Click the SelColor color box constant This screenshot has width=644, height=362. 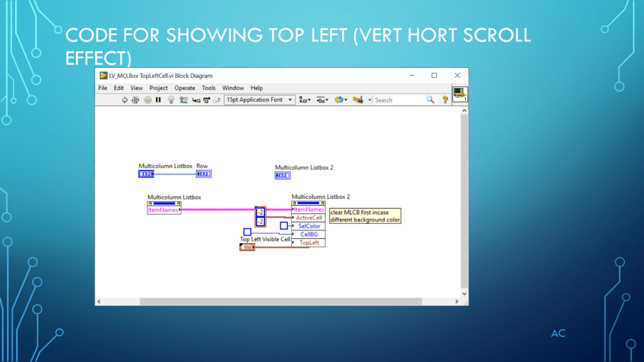284,226
